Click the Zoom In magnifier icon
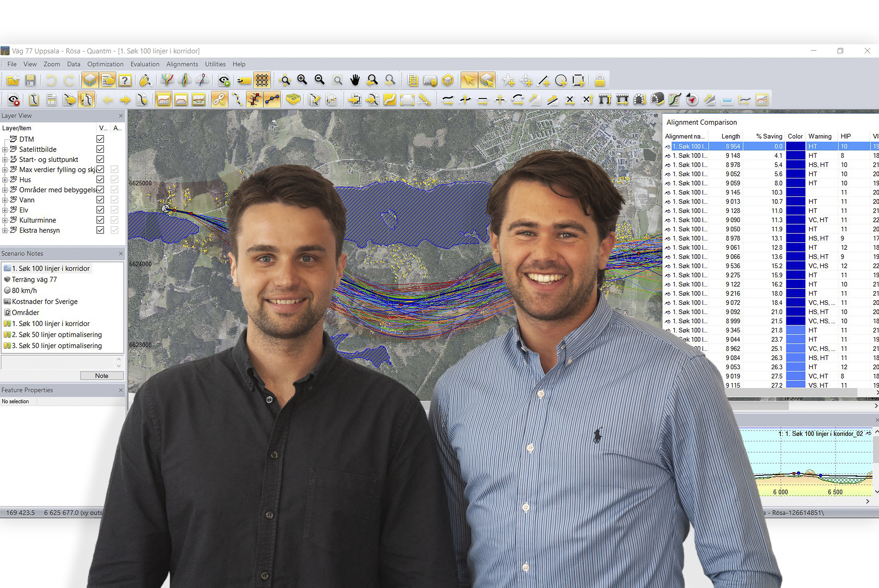The width and height of the screenshot is (879, 588). click(x=302, y=80)
